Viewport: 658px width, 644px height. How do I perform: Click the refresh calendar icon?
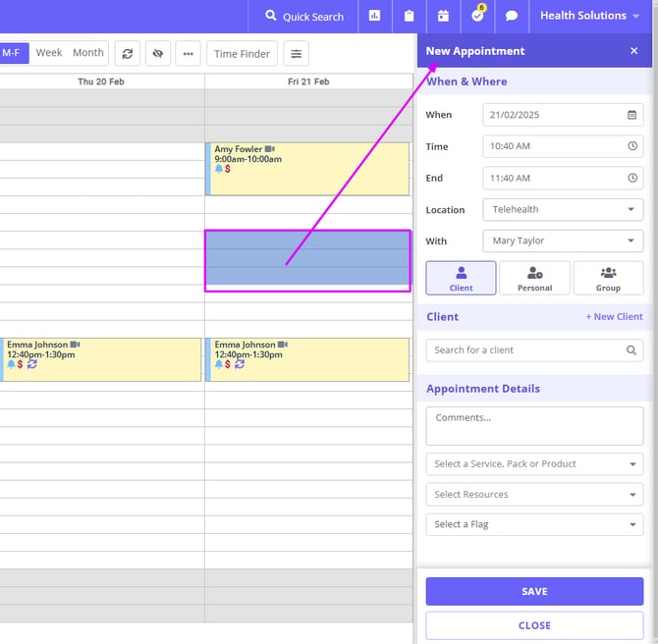[x=127, y=53]
